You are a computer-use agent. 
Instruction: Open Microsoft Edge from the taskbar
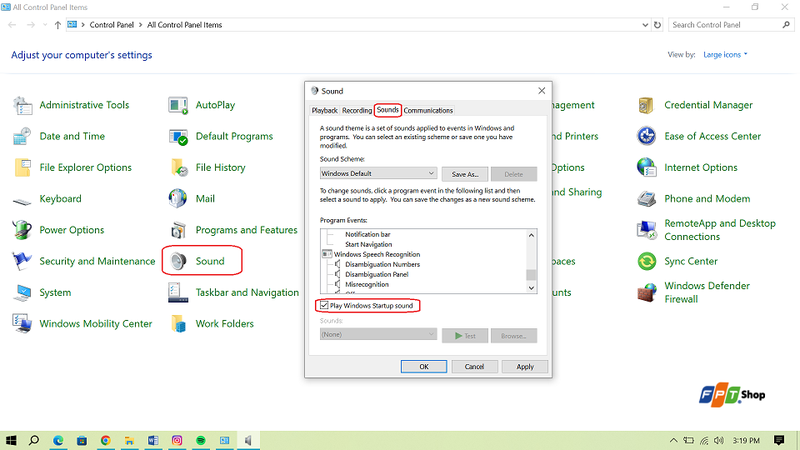point(58,440)
